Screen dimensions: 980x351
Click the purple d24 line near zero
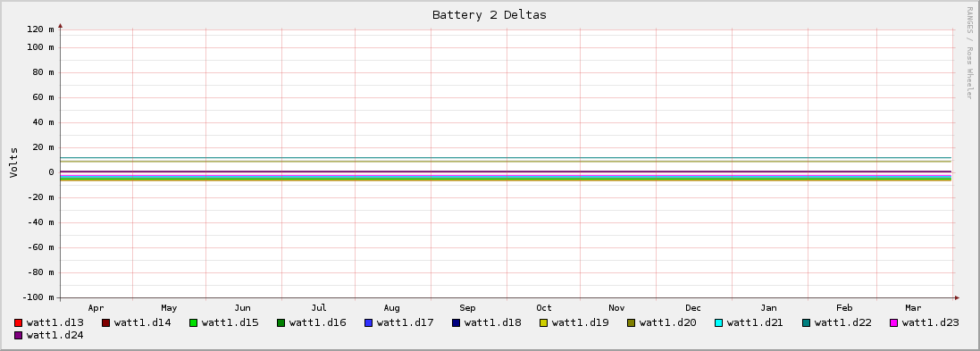pos(507,171)
